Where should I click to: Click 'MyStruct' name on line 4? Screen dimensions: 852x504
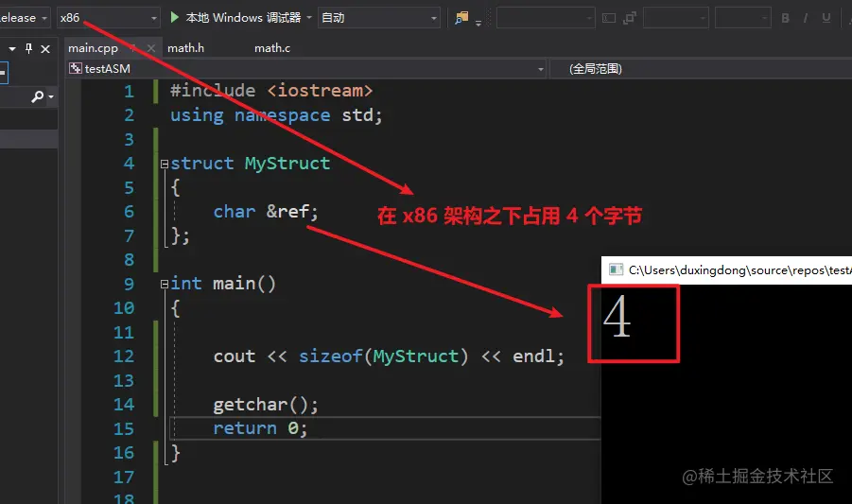click(x=287, y=164)
